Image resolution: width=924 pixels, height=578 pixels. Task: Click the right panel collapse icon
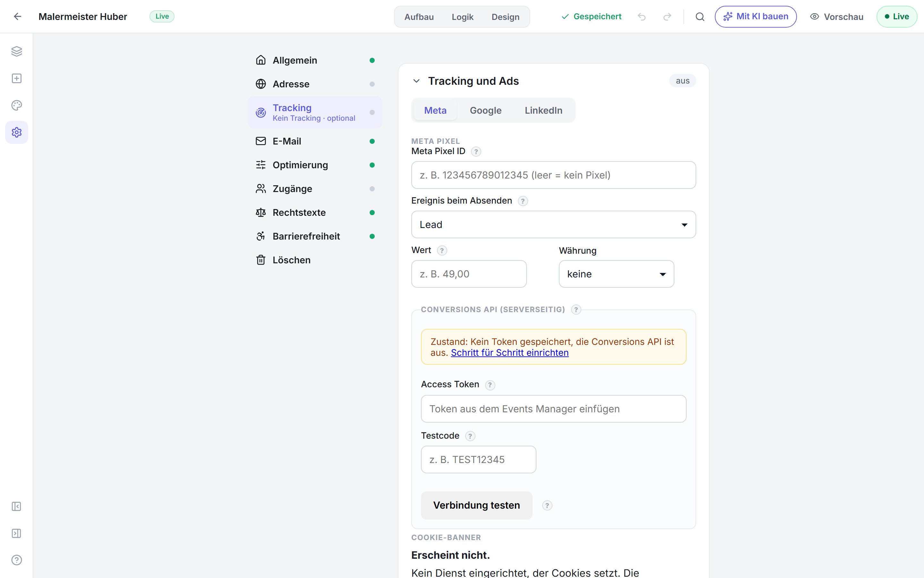[x=16, y=533]
